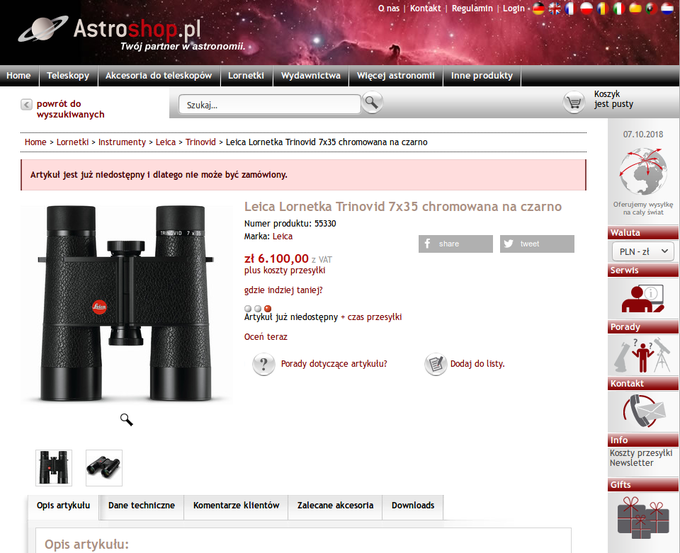Click powrót do wyszukiwanych link
The height and width of the screenshot is (553, 680).
70,109
